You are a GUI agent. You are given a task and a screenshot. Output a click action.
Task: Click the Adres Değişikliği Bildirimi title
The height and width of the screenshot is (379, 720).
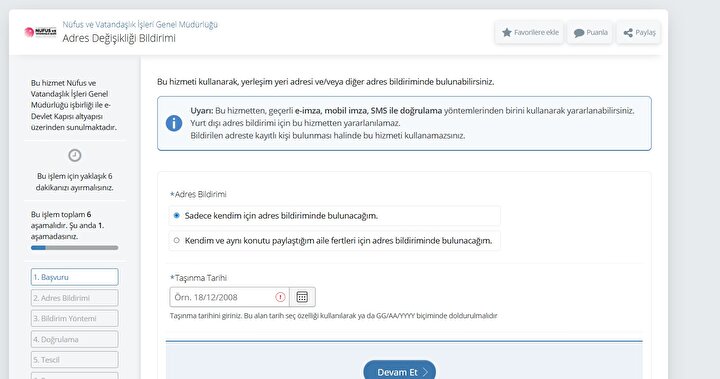coord(119,38)
